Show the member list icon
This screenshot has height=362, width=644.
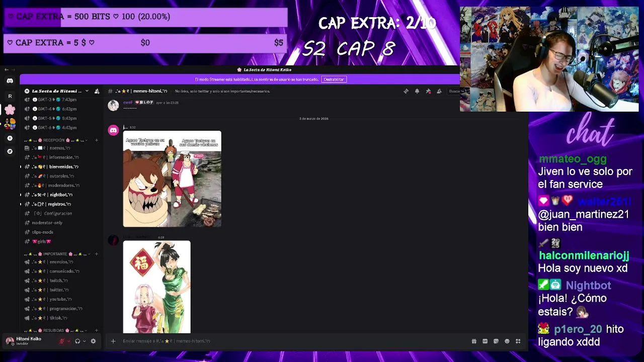439,91
